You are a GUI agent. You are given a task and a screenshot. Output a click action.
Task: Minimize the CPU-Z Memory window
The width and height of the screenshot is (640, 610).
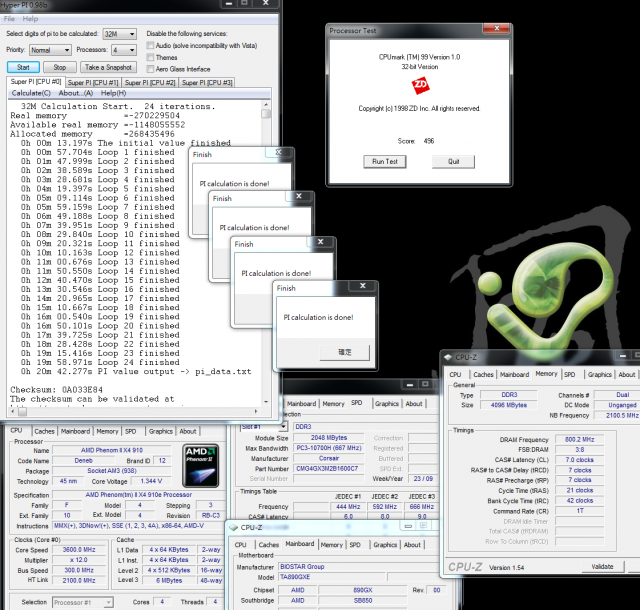click(x=622, y=356)
